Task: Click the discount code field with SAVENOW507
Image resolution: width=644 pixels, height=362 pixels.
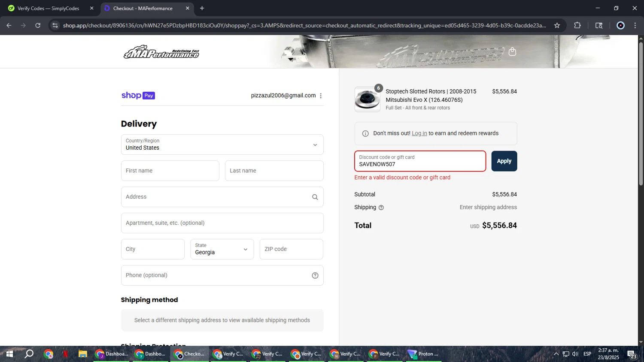Action: [420, 161]
